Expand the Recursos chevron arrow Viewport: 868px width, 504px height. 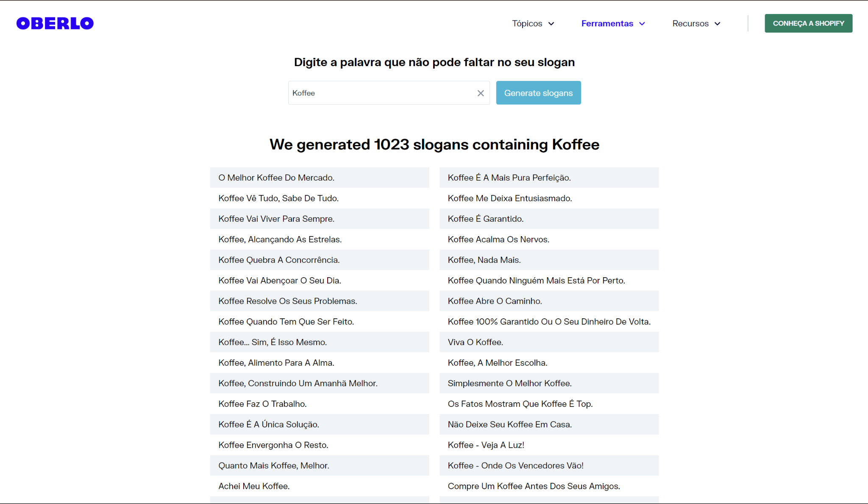pyautogui.click(x=718, y=24)
